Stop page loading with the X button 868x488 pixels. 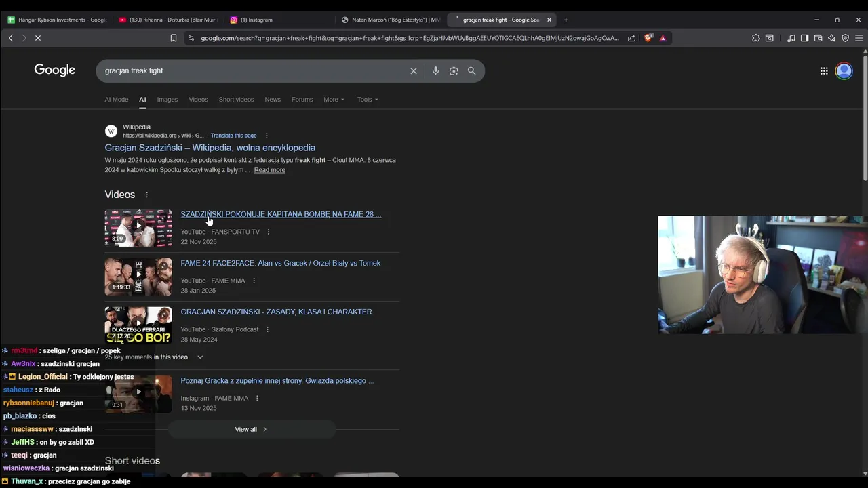coord(38,38)
